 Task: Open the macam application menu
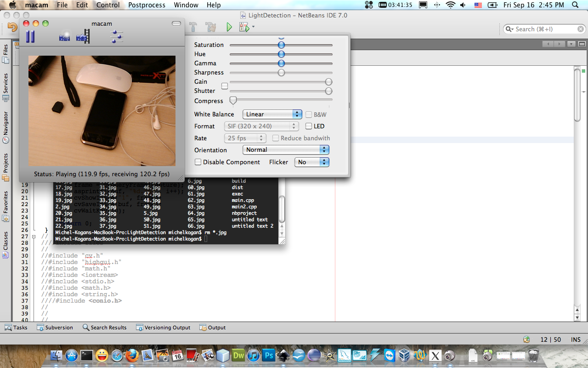36,5
